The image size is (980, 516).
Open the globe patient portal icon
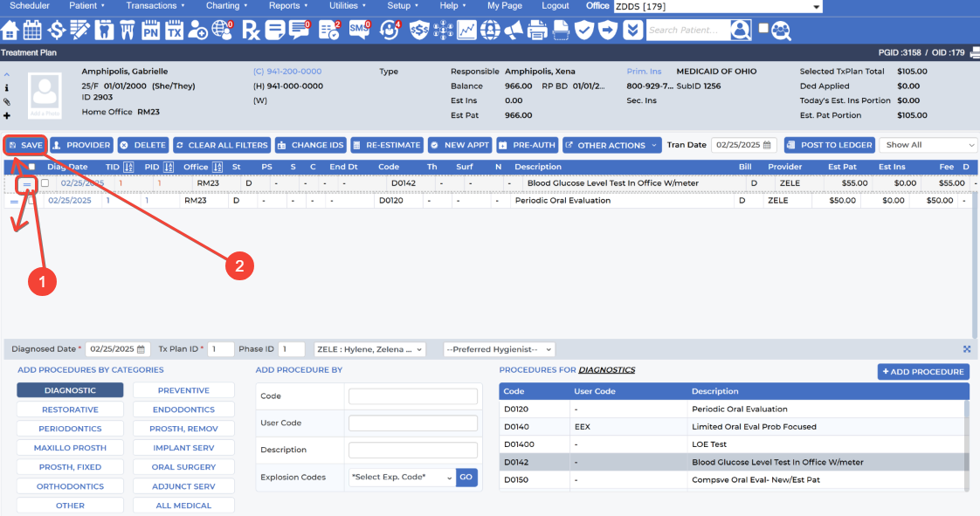(x=223, y=30)
